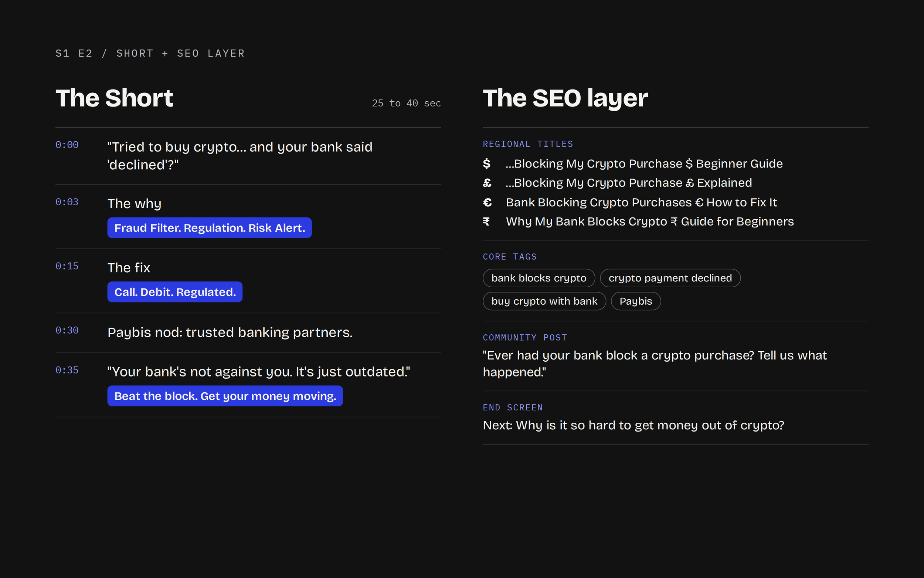Click the 0:03 timestamp

pyautogui.click(x=67, y=202)
